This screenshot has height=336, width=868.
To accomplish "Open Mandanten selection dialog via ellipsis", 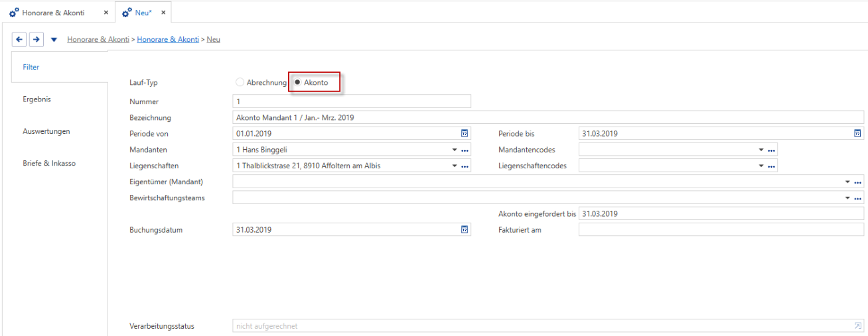I will click(465, 150).
